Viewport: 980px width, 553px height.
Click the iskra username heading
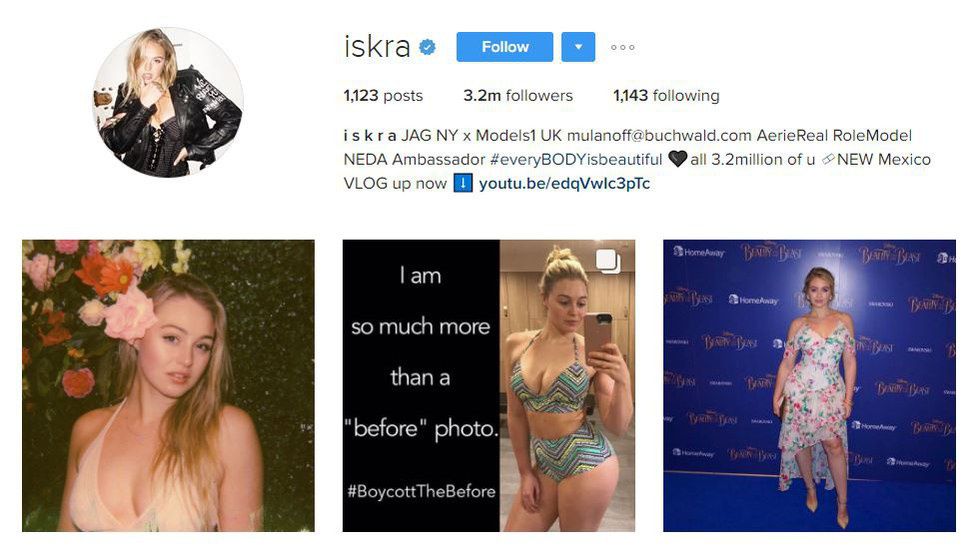pyautogui.click(x=377, y=47)
